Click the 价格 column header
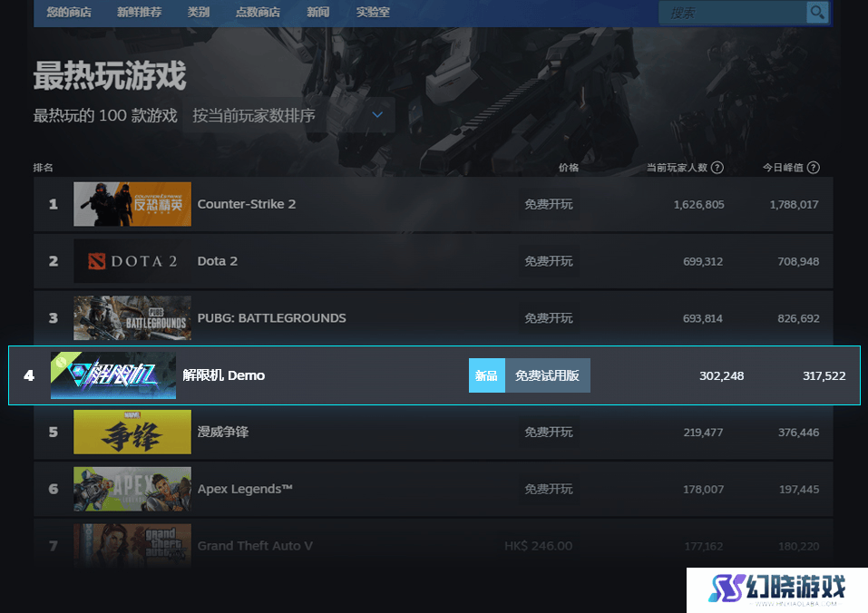 tap(569, 168)
